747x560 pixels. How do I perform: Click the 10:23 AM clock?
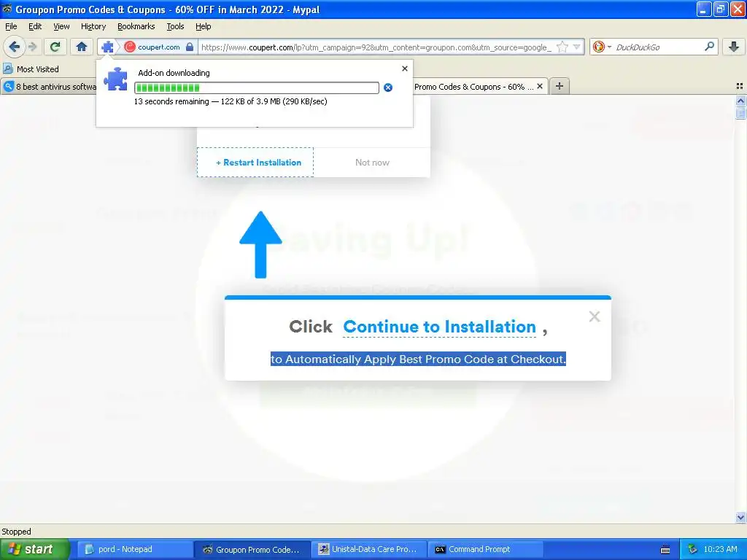[x=720, y=549]
